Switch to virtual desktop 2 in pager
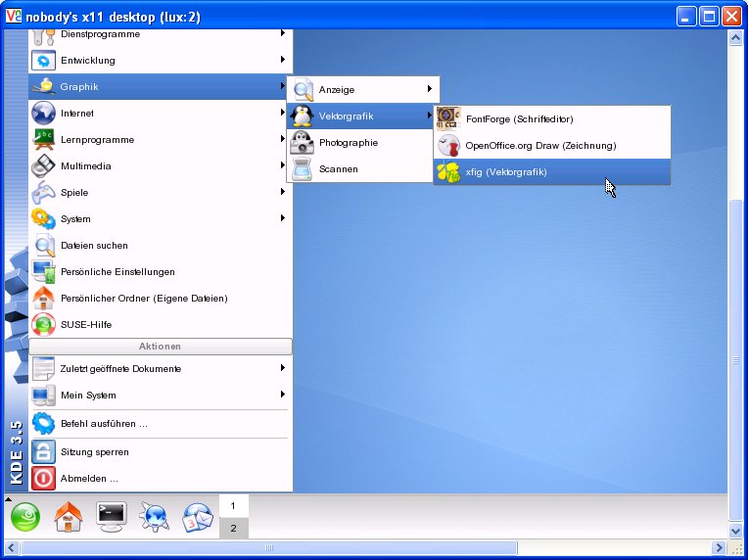This screenshot has height=560, width=748. click(x=233, y=528)
